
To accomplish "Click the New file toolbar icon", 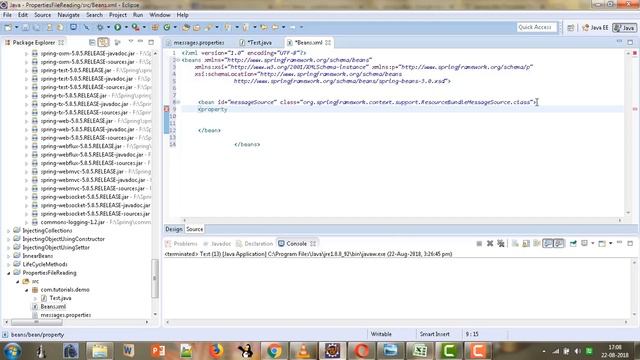I will click(x=8, y=27).
